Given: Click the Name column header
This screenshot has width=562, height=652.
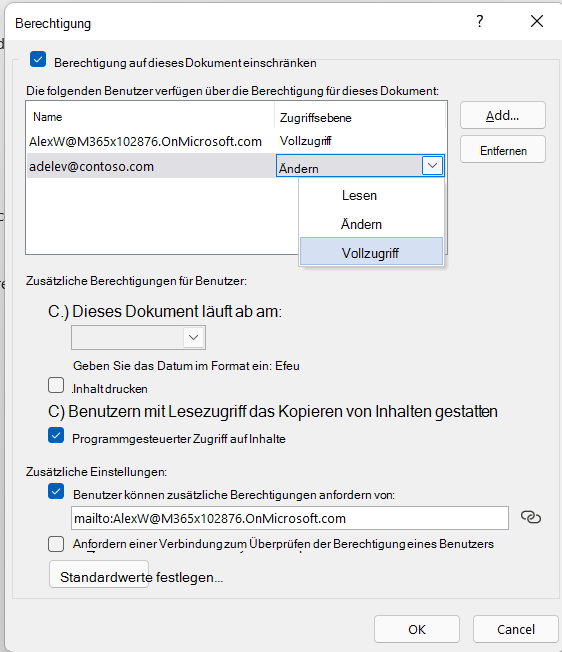Looking at the screenshot, I should click(x=150, y=117).
